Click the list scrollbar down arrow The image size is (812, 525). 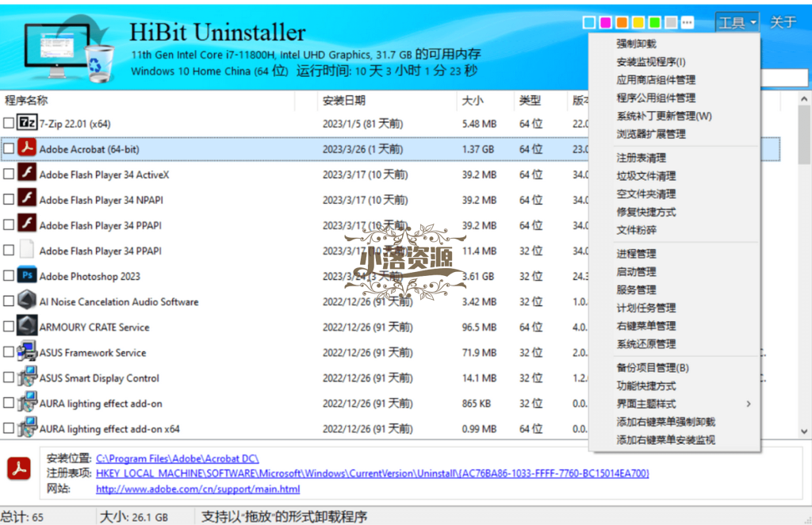[804, 431]
